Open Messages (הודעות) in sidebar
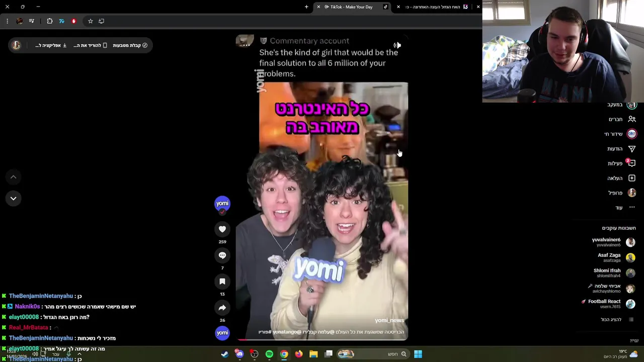The image size is (644, 362). pos(621,149)
